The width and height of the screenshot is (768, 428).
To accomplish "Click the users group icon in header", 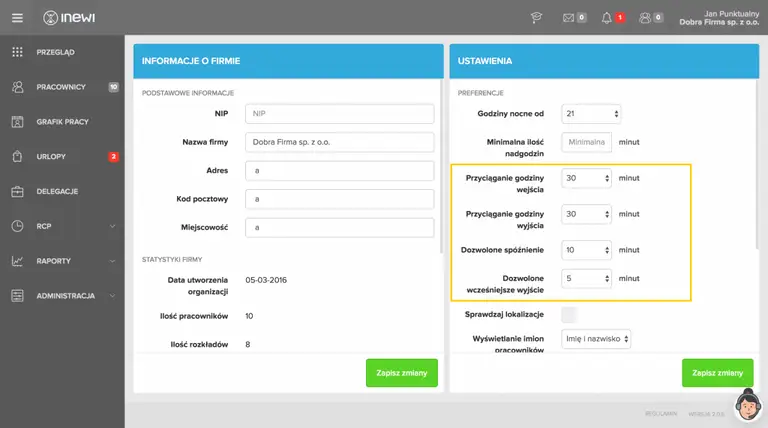I will 645,17.
